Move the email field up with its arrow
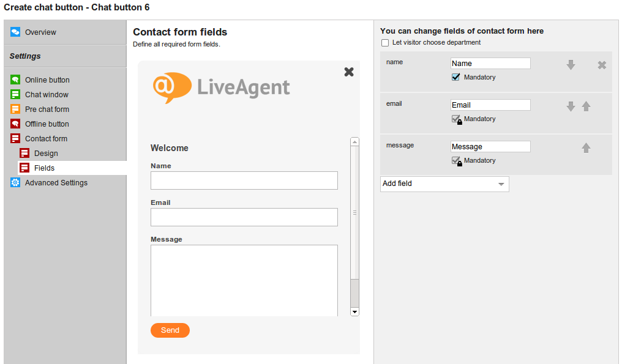This screenshot has width=622, height=364. pos(586,106)
